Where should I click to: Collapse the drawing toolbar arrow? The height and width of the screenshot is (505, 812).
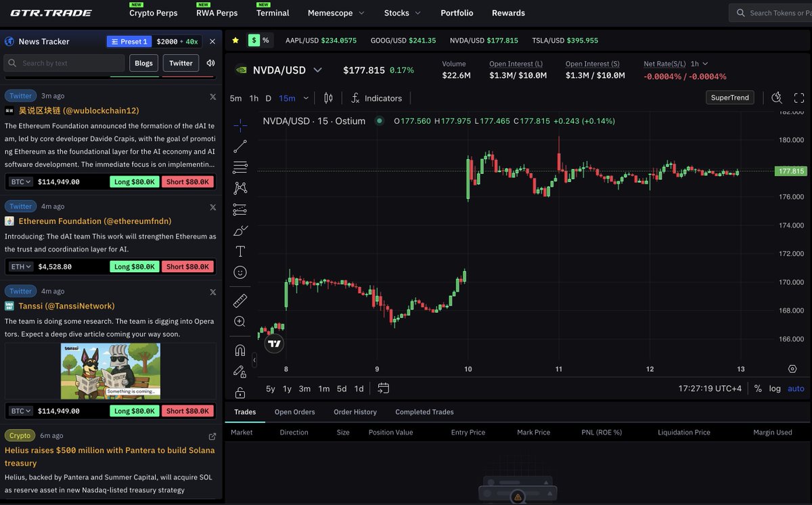(254, 360)
